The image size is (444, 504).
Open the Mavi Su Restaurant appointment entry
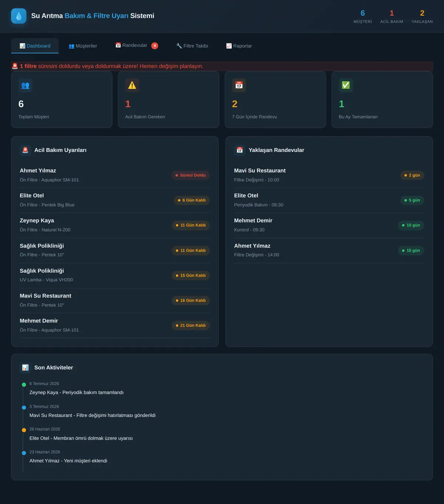point(329,175)
